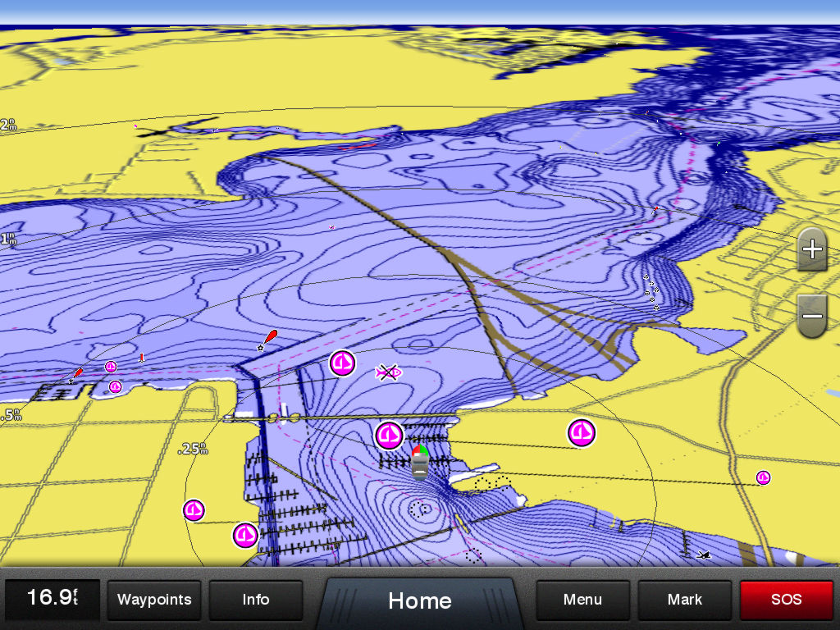
Task: Activate the red SOS button
Action: tap(786, 600)
